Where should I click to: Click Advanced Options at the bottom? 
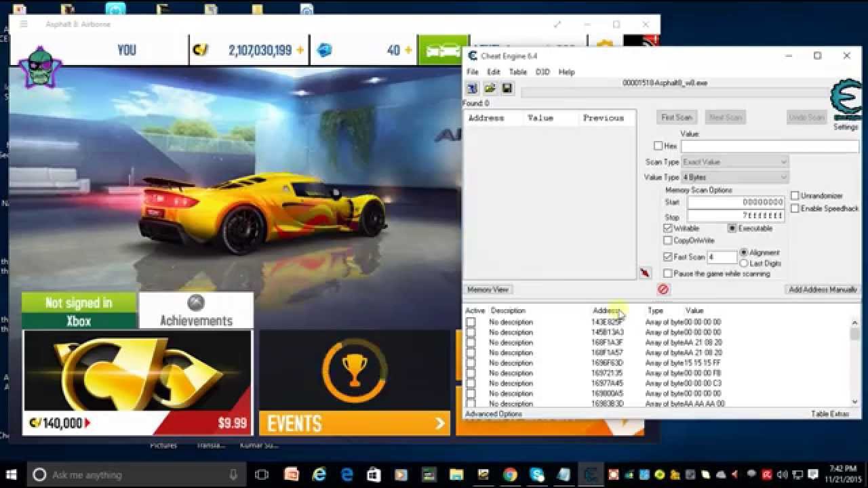[x=494, y=413]
